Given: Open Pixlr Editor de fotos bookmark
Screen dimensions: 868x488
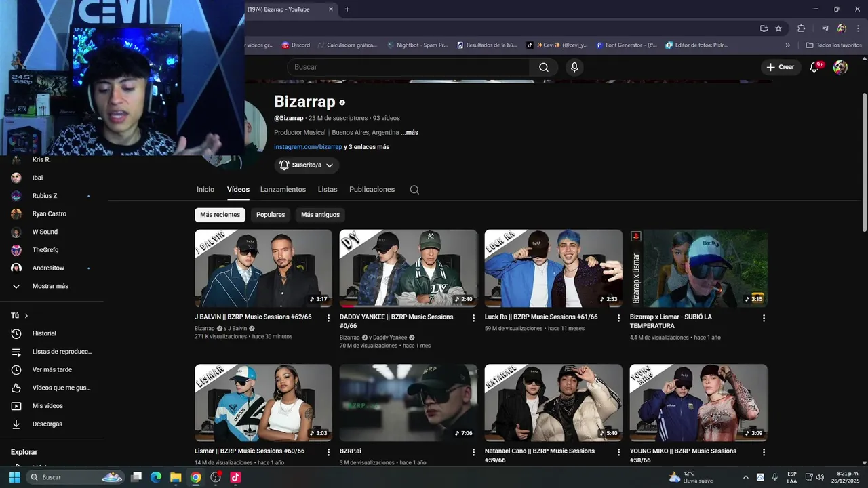Looking at the screenshot, I should pyautogui.click(x=696, y=45).
